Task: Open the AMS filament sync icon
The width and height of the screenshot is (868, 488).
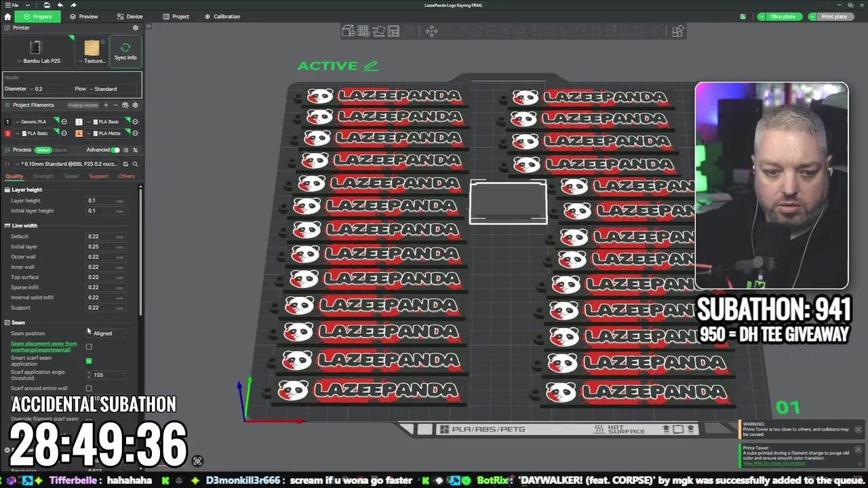Action: coord(125,105)
